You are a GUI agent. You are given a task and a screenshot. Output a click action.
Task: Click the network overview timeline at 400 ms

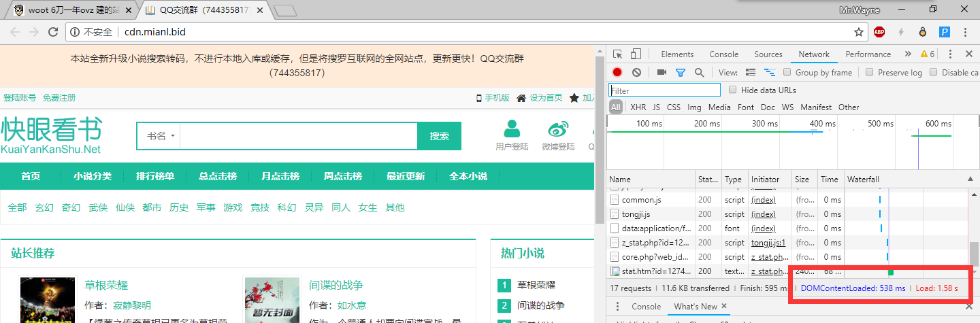click(822, 124)
